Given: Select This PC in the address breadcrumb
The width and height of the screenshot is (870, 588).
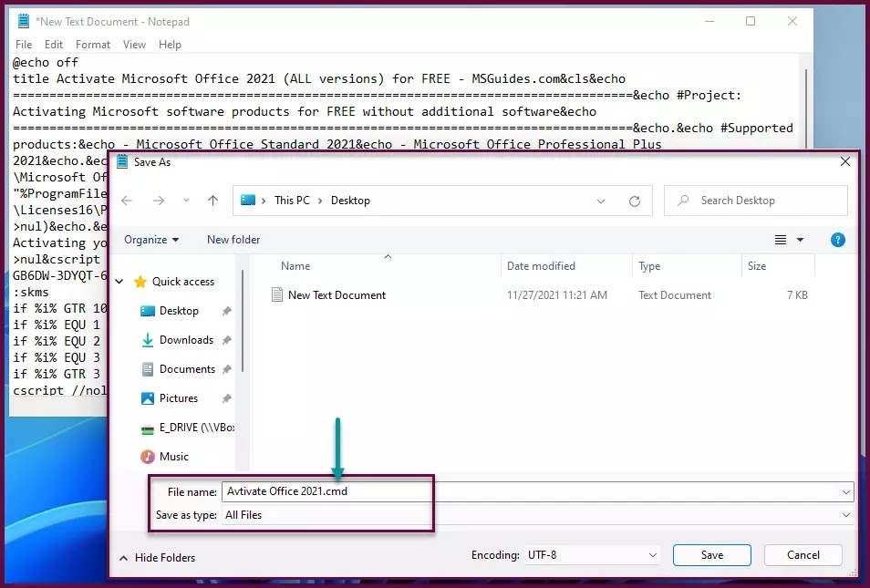Looking at the screenshot, I should 292,201.
